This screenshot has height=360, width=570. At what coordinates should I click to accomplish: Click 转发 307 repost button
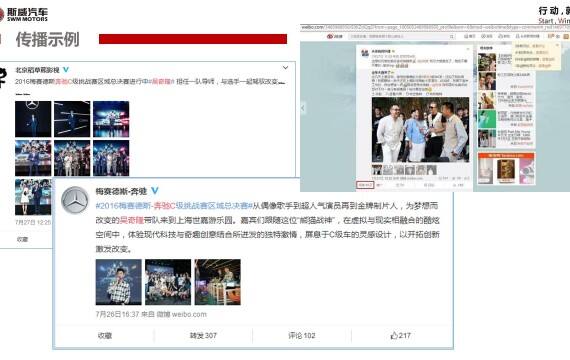point(203,336)
